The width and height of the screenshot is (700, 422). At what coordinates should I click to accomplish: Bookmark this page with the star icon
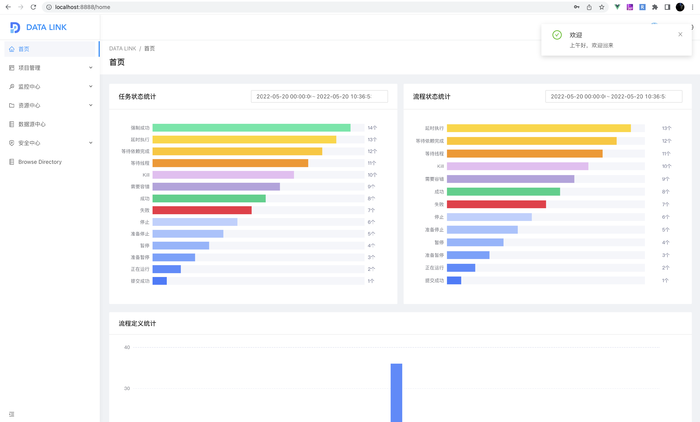[602, 7]
